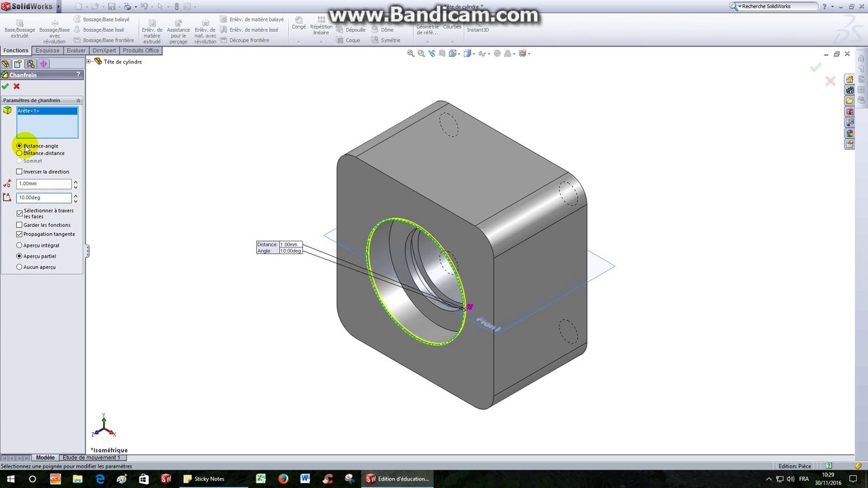Screen dimensions: 868x488
Task: Switch to the Evaluer tab
Action: click(x=76, y=50)
